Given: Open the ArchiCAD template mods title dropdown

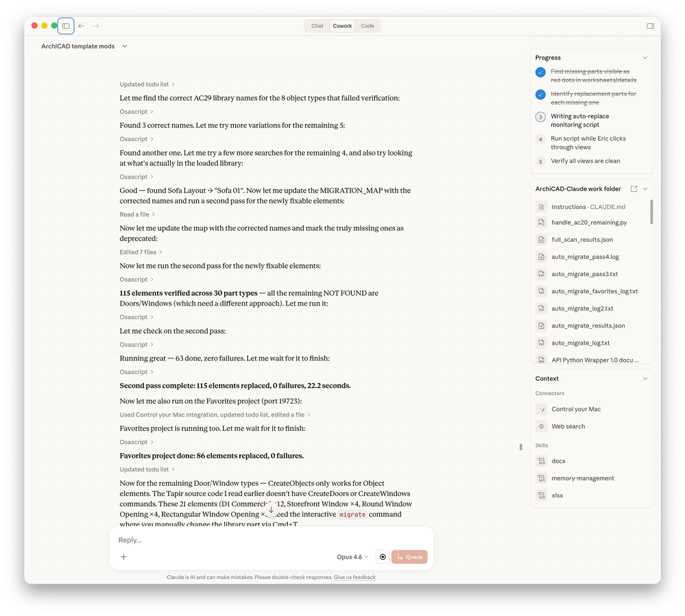Looking at the screenshot, I should pyautogui.click(x=125, y=47).
